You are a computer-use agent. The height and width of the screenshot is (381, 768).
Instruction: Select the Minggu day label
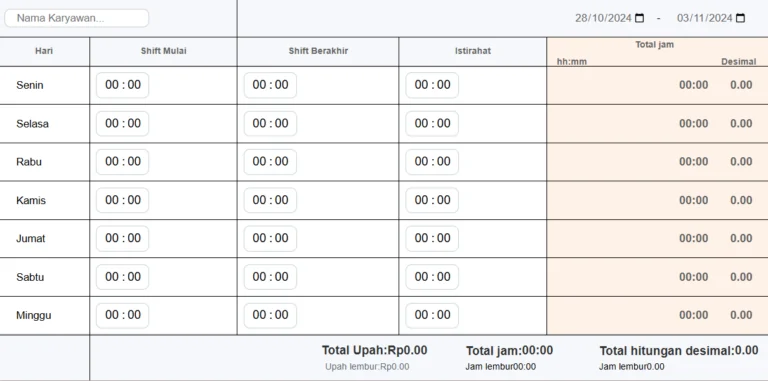tap(34, 316)
